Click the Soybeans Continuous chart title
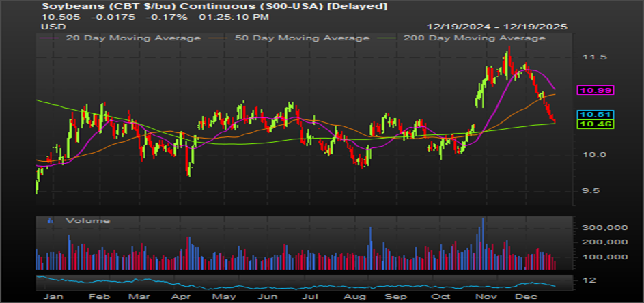This screenshot has height=303, width=644. click(x=214, y=6)
